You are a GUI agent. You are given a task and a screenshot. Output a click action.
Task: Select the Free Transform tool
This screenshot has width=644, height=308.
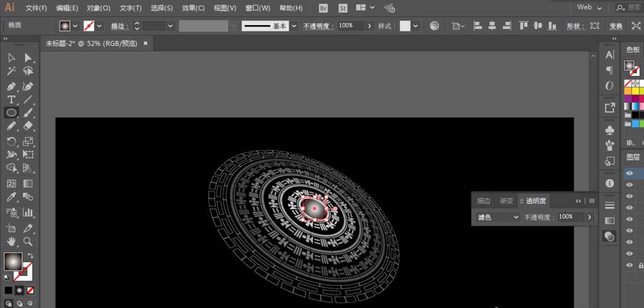click(x=28, y=154)
